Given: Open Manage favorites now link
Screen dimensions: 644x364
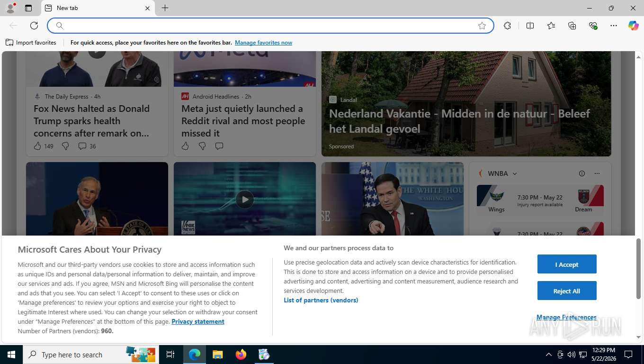Looking at the screenshot, I should click(x=263, y=43).
